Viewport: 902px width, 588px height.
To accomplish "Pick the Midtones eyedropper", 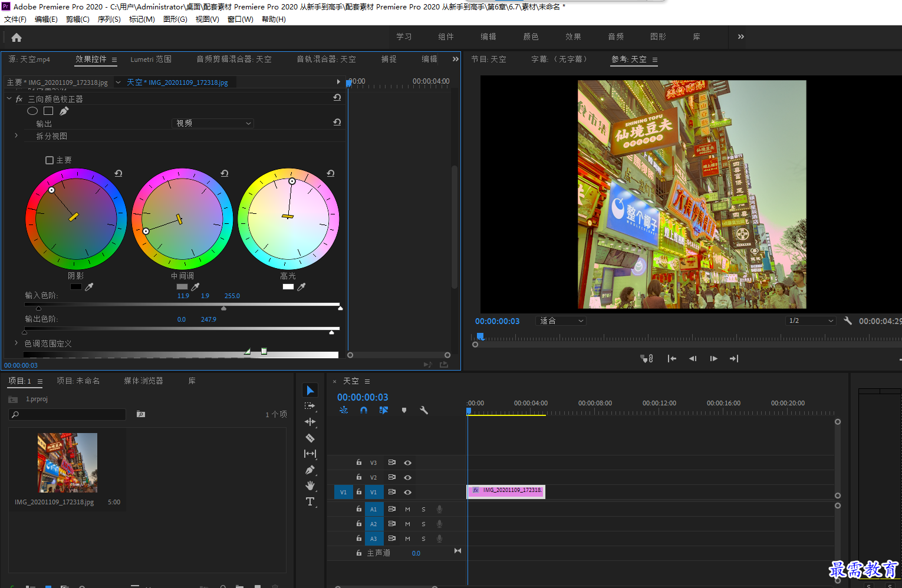I will click(x=195, y=287).
